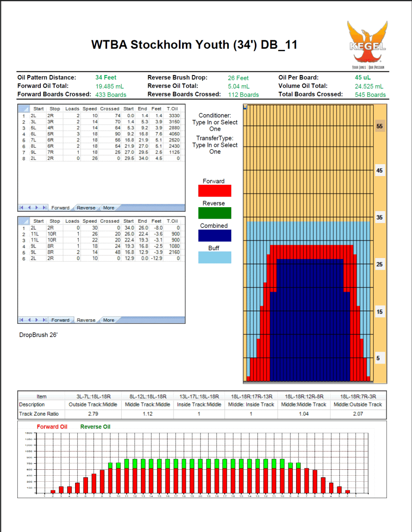The image size is (412, 532).
Task: Click Reverse Oil Total '5.04 mL'
Action: click(x=239, y=86)
